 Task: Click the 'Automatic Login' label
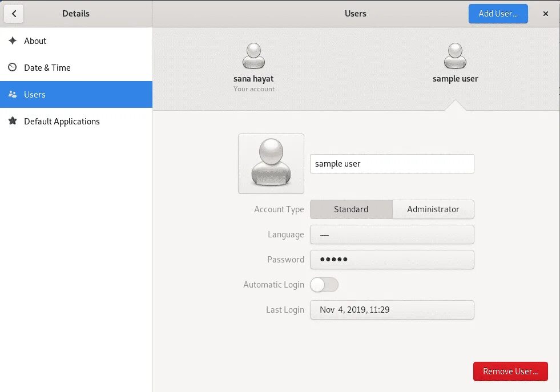pyautogui.click(x=273, y=285)
